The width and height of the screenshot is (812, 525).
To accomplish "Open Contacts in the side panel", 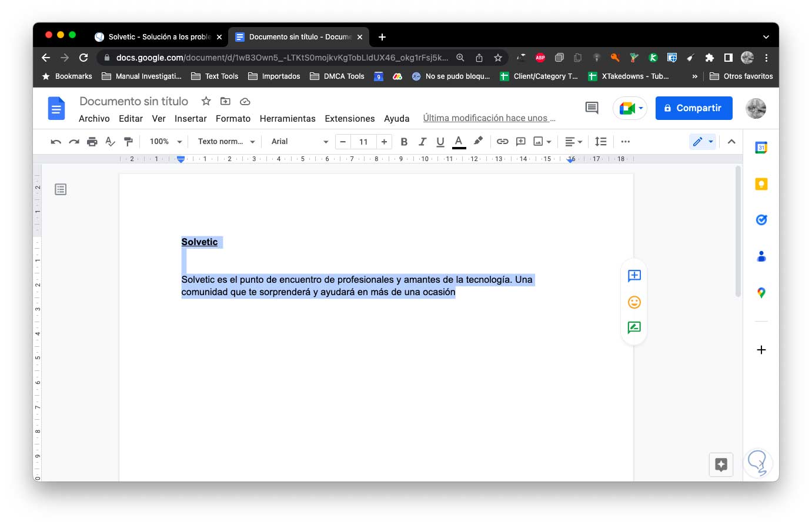I will point(761,256).
